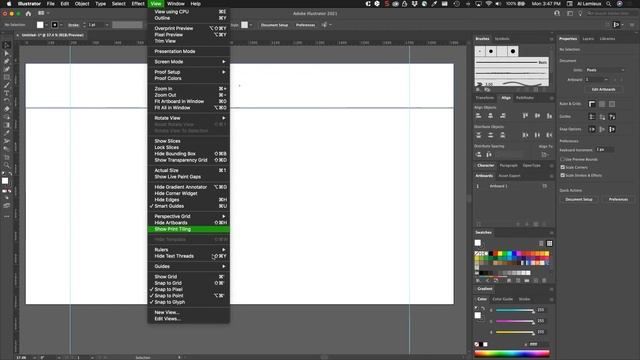Click the None color box in Color panel
Screen dimensions: 640x360
477,344
